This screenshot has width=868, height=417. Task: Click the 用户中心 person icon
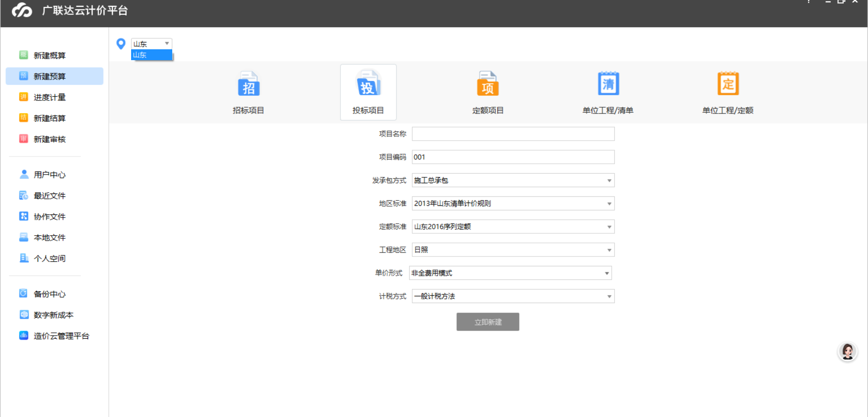coord(24,174)
